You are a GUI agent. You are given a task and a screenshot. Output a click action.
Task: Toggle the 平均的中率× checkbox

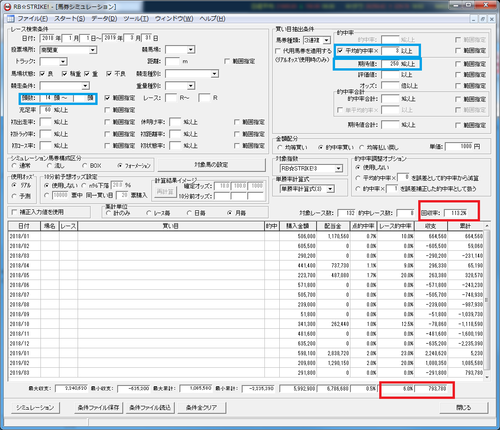pos(340,51)
